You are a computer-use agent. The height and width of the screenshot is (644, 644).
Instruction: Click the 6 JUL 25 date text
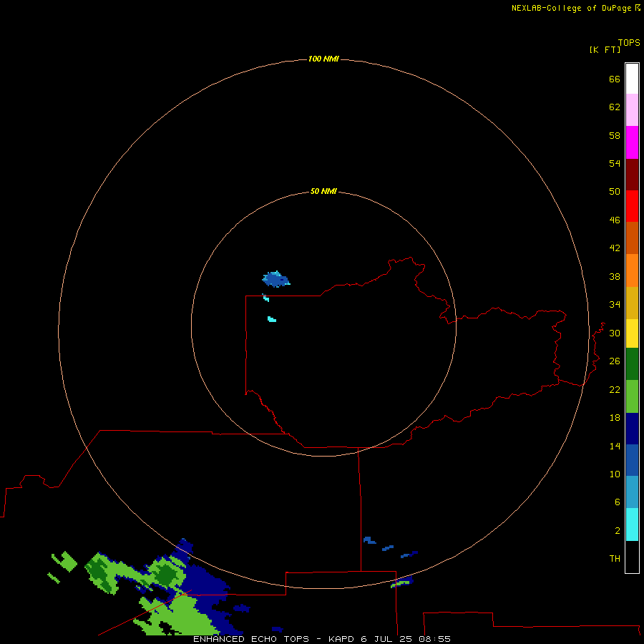point(386,639)
